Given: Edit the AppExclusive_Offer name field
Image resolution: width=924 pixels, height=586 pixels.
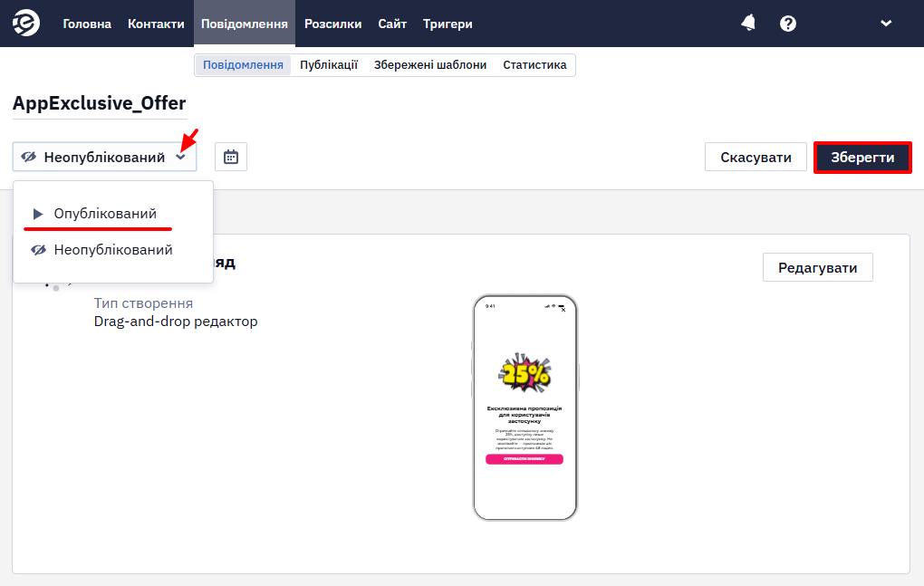Looking at the screenshot, I should tap(100, 103).
